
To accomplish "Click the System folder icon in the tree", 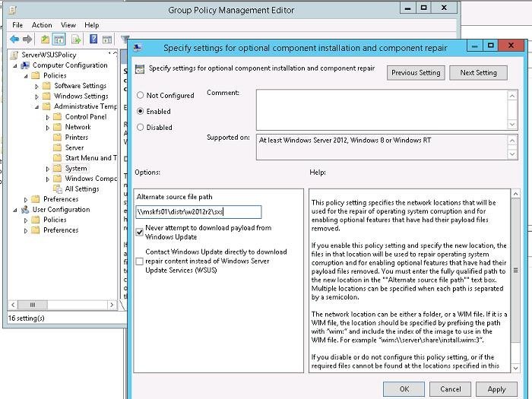I will click(58, 168).
